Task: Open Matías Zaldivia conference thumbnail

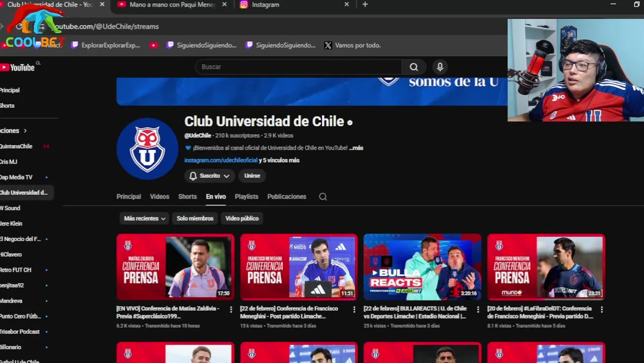Action: [x=175, y=267]
